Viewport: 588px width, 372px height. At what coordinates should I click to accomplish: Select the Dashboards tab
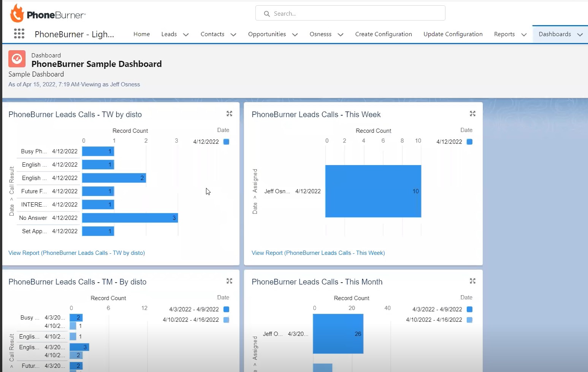click(555, 34)
